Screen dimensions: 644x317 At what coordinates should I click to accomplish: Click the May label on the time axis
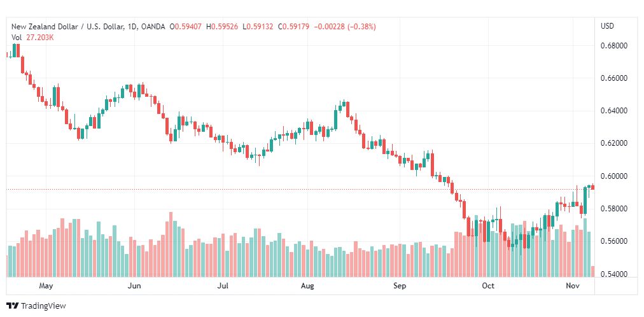46,286
